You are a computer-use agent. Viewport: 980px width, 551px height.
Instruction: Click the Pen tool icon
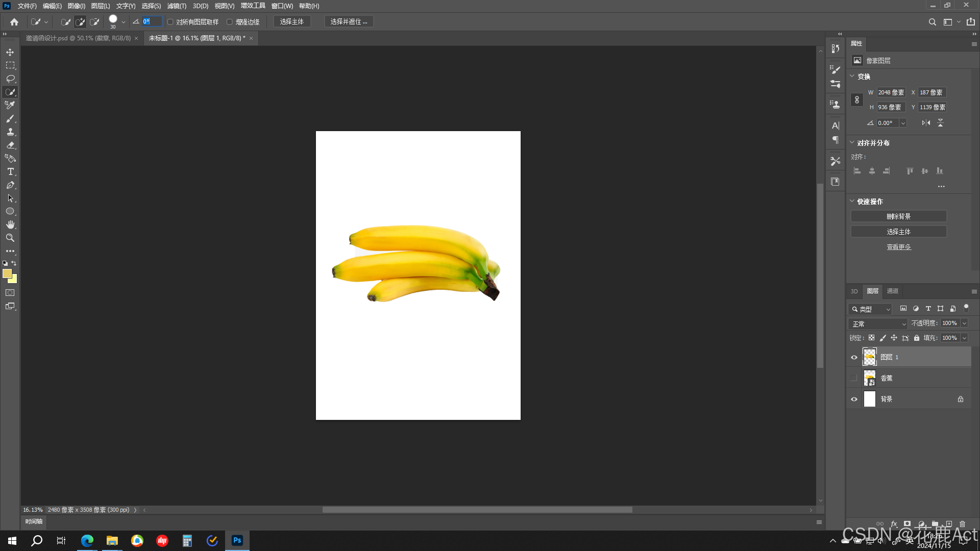[x=10, y=185]
